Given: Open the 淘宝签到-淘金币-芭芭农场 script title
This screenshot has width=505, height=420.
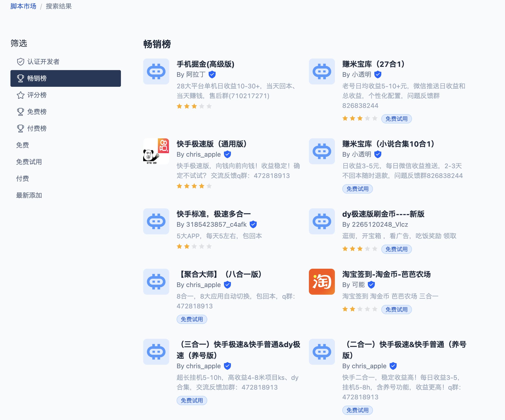Looking at the screenshot, I should tap(386, 274).
